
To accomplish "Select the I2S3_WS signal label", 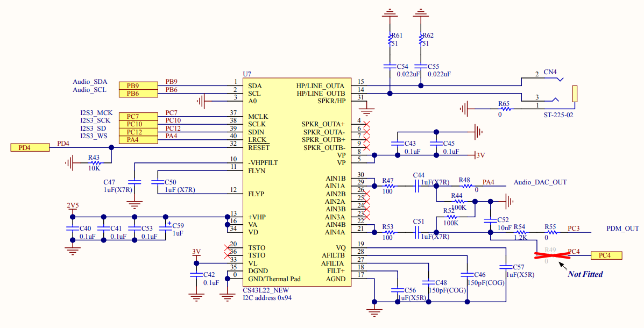I will (x=94, y=136).
